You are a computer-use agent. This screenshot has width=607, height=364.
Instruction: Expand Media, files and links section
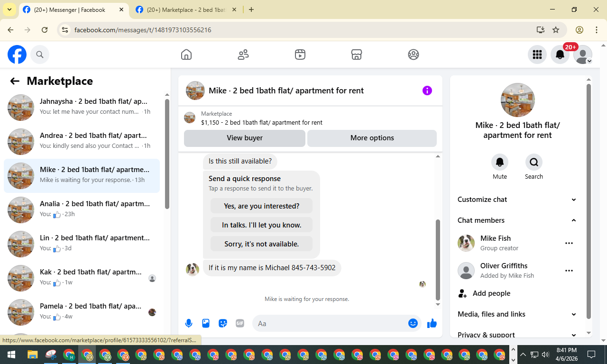pyautogui.click(x=517, y=314)
